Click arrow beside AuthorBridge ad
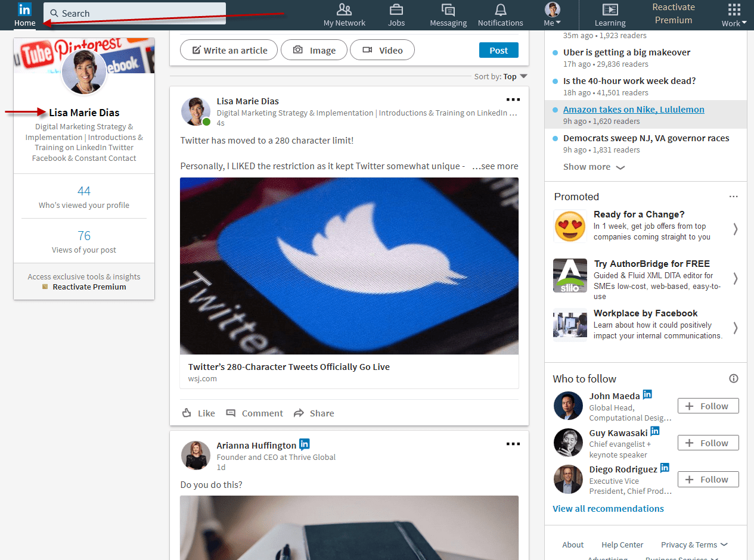754x560 pixels. click(735, 278)
